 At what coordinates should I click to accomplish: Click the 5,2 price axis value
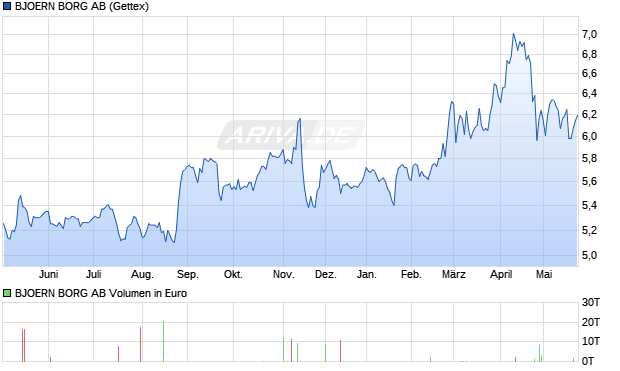pos(589,230)
